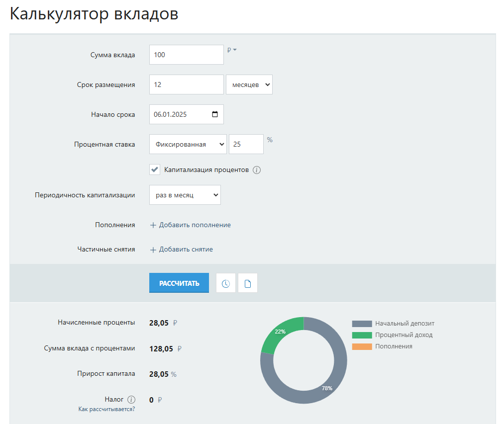The width and height of the screenshot is (504, 424).
Task: Click the document report icon
Action: coord(247,282)
